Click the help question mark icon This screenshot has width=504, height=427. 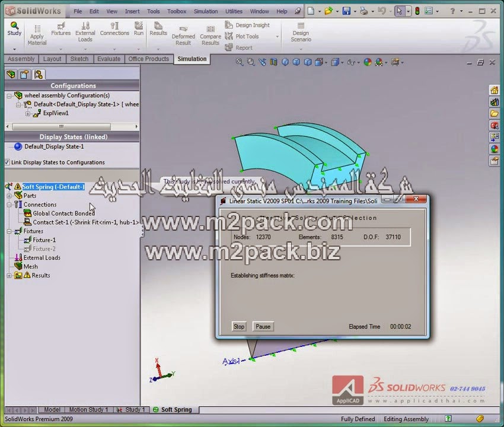point(452,11)
